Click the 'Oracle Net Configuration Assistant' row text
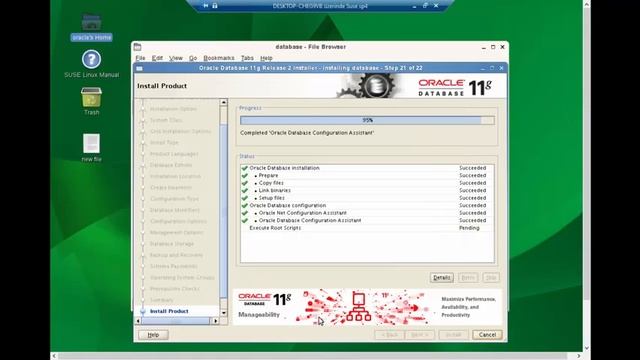Image resolution: width=640 pixels, height=360 pixels. (302, 213)
